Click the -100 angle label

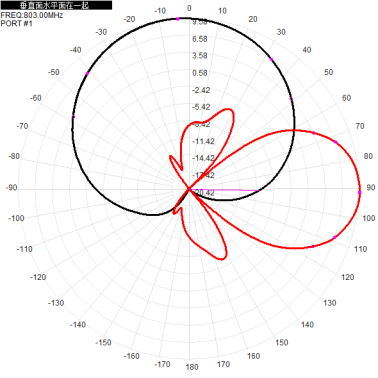click(x=16, y=218)
